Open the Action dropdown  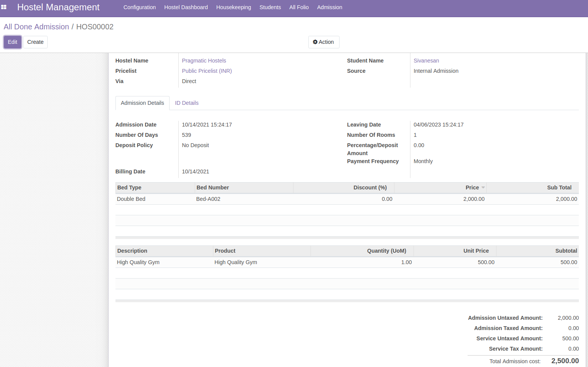(324, 42)
